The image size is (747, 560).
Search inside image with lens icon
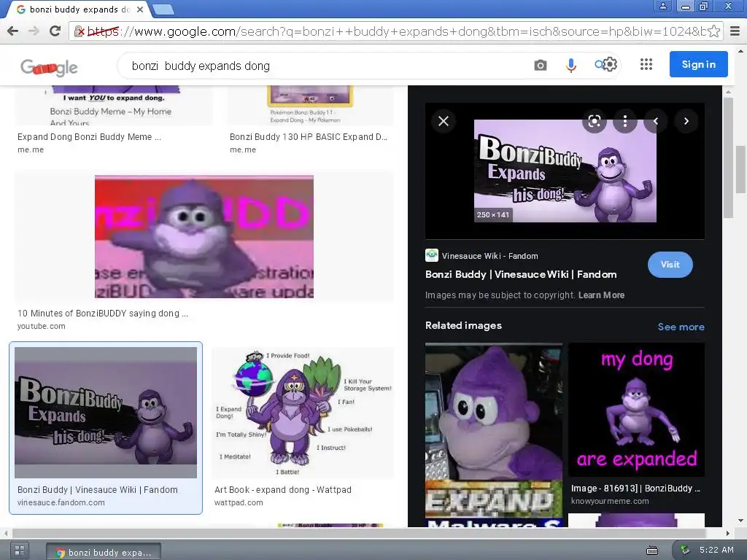point(594,122)
